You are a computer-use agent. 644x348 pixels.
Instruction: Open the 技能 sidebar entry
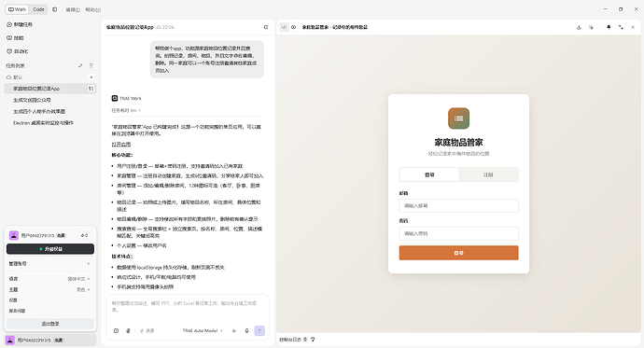tap(15, 37)
